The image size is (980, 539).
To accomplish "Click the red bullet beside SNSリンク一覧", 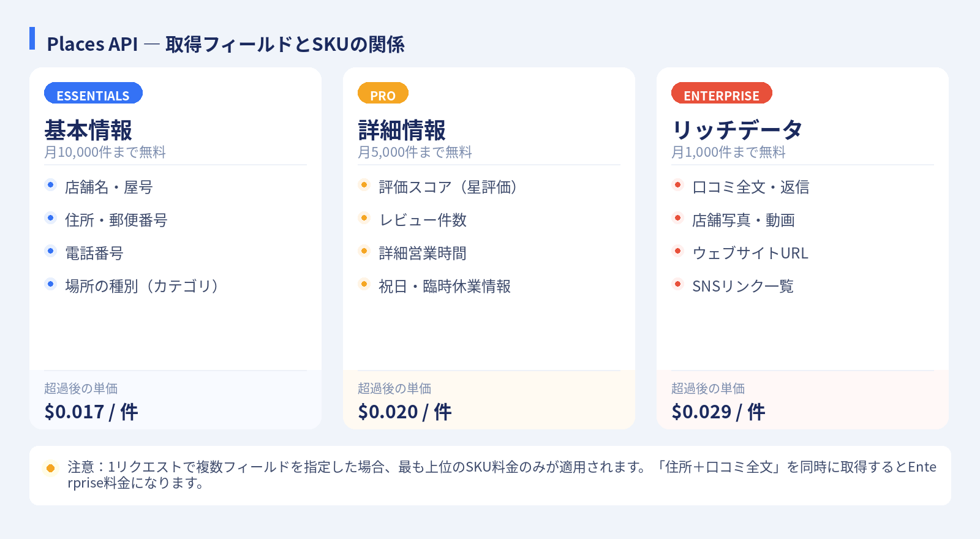I will [x=678, y=284].
